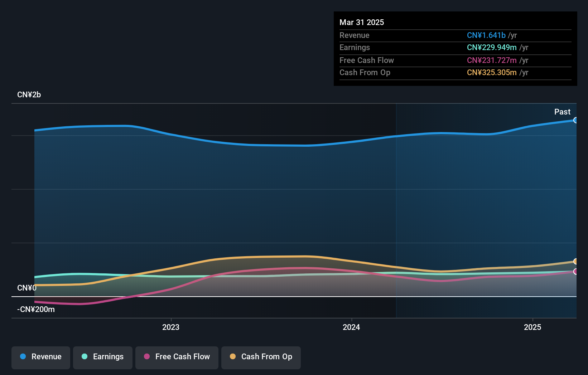Viewport: 588px width, 375px height.
Task: Click the Revenue row label in tooltip
Action: pos(355,35)
